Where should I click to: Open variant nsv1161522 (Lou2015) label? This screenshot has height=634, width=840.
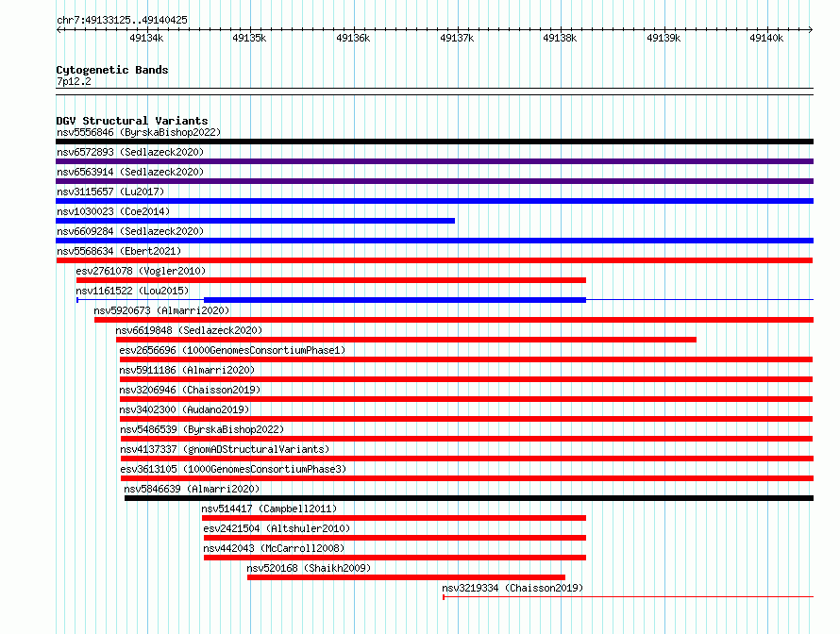[132, 291]
